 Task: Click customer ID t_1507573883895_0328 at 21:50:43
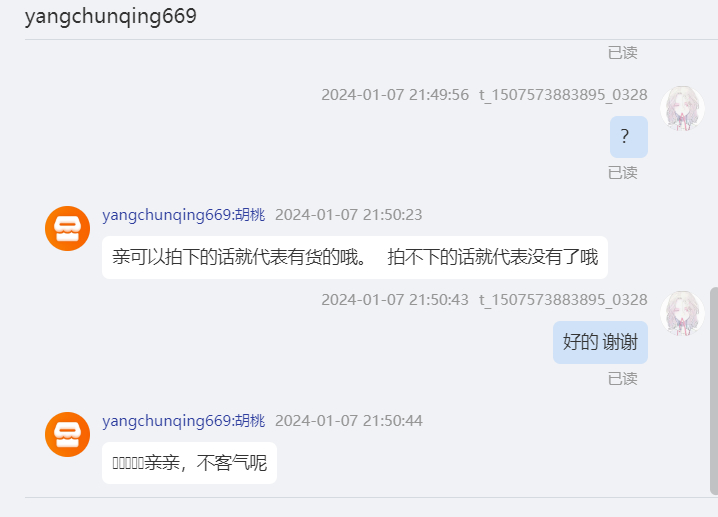click(x=563, y=300)
